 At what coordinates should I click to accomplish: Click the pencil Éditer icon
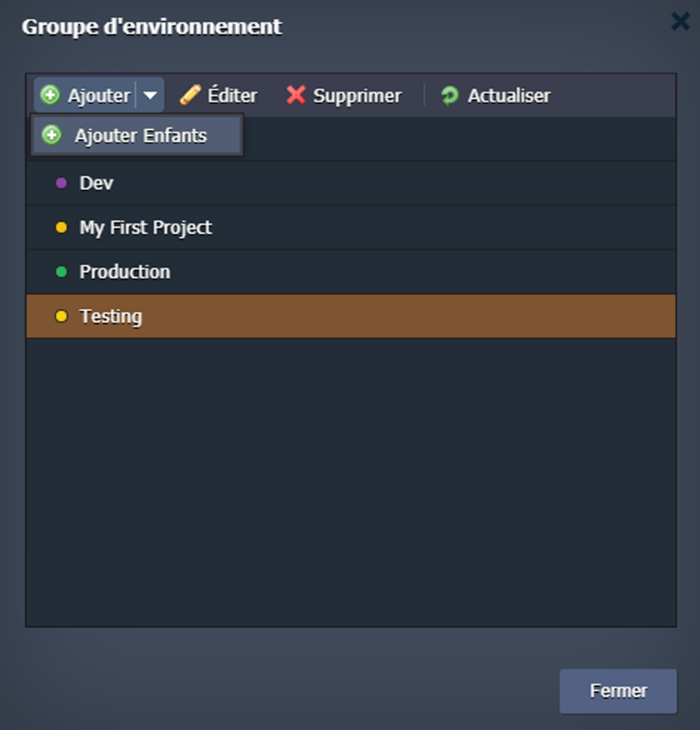(x=190, y=96)
